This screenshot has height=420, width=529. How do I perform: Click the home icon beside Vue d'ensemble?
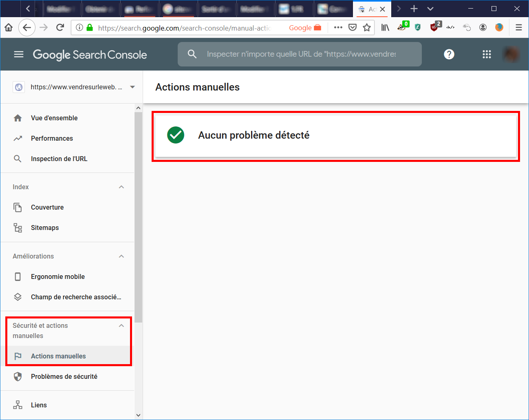[18, 118]
